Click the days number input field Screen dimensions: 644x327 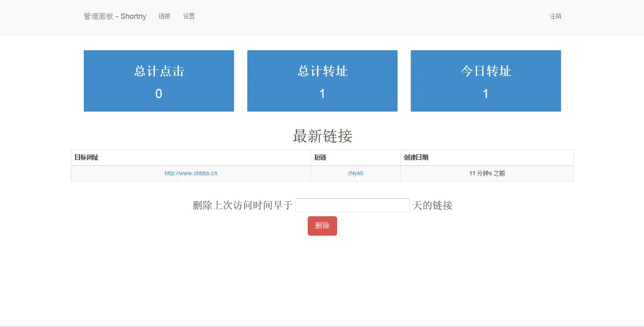coord(352,205)
